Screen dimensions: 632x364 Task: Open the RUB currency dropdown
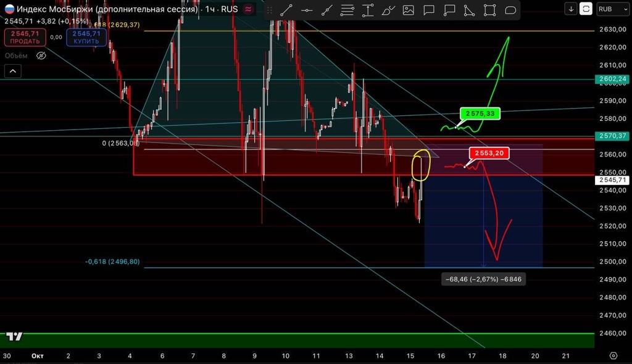click(x=612, y=9)
